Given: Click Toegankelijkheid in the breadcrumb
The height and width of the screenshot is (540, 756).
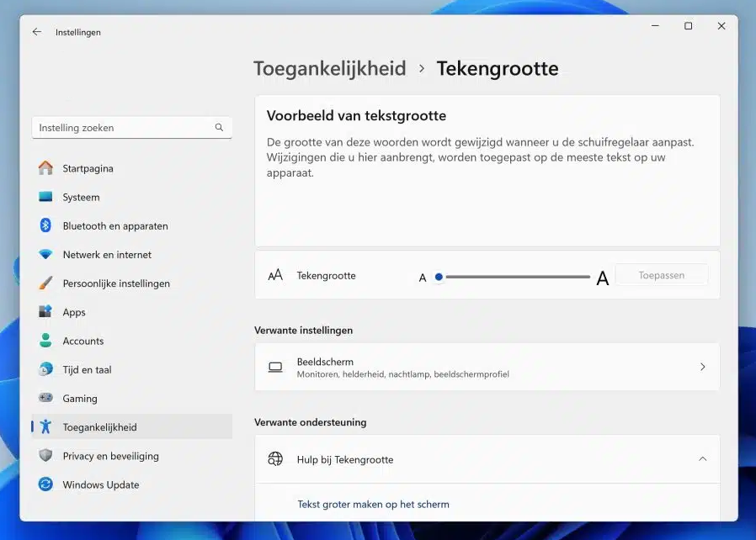Looking at the screenshot, I should (330, 69).
